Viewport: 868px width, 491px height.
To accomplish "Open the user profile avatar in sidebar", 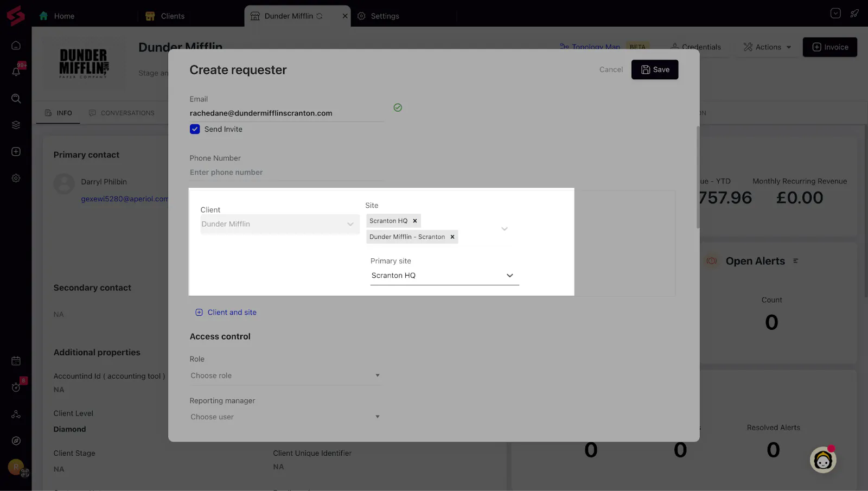I will pos(16,467).
